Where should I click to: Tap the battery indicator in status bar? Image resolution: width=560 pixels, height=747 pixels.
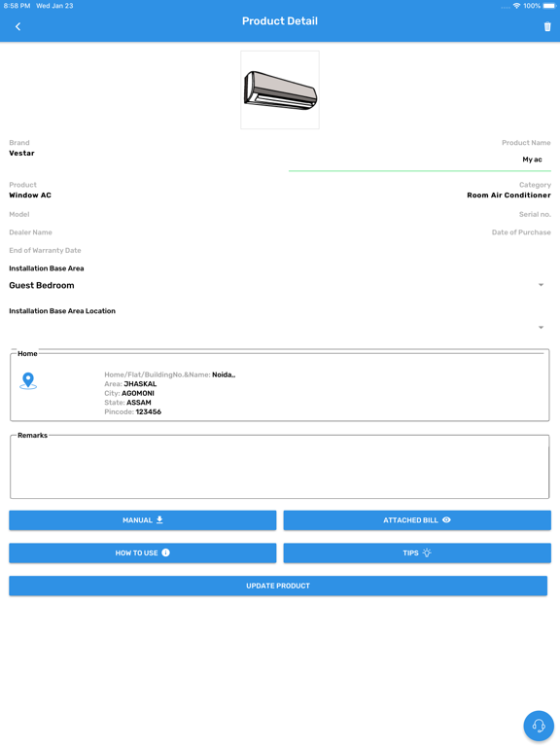(549, 6)
